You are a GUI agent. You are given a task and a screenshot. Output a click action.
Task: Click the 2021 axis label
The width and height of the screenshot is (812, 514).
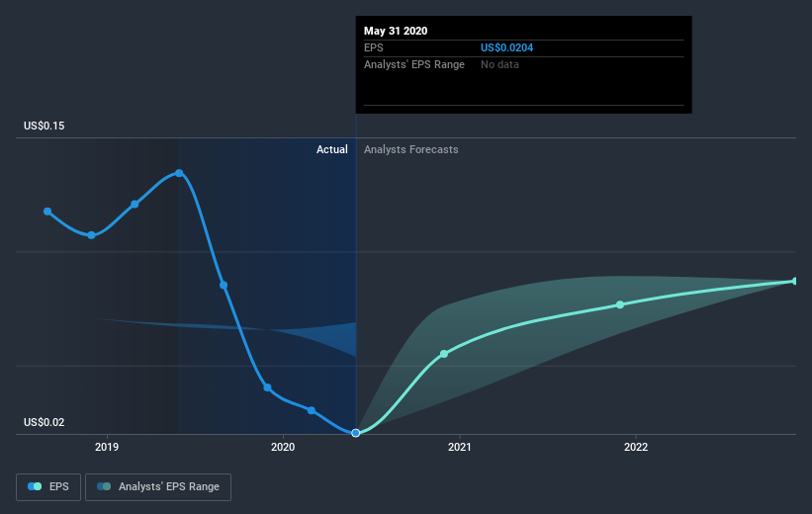[x=459, y=447]
